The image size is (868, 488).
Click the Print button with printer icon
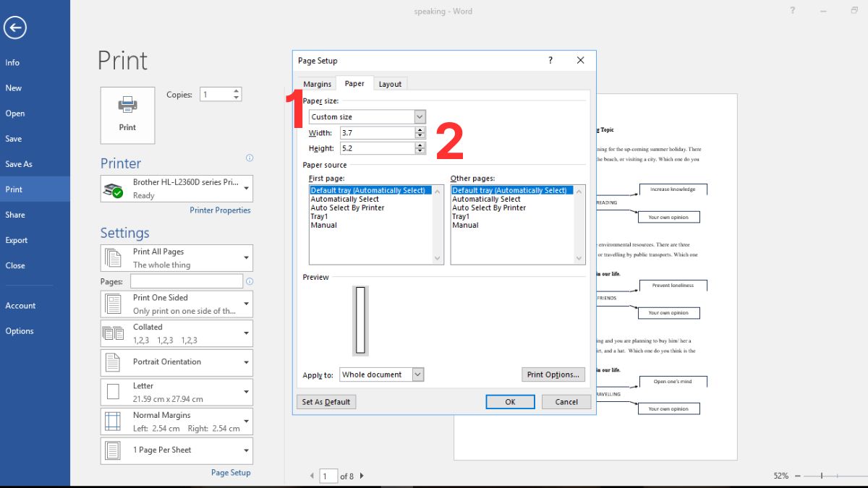click(x=127, y=115)
